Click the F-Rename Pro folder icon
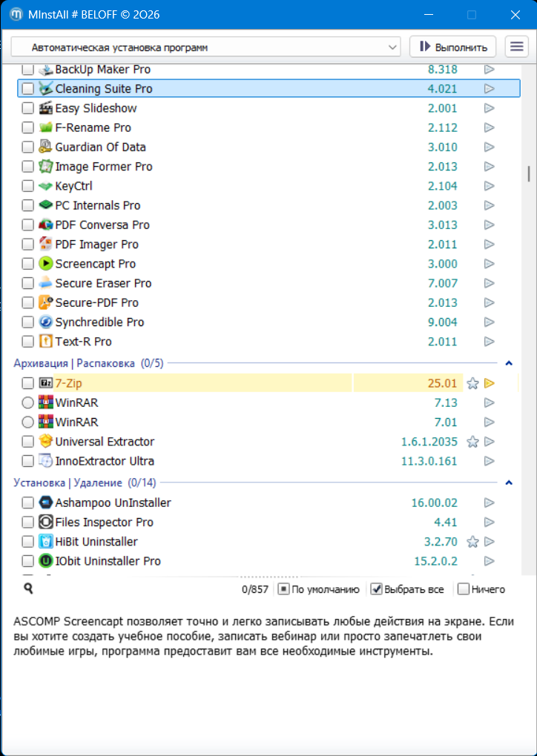The height and width of the screenshot is (756, 537). click(x=45, y=127)
